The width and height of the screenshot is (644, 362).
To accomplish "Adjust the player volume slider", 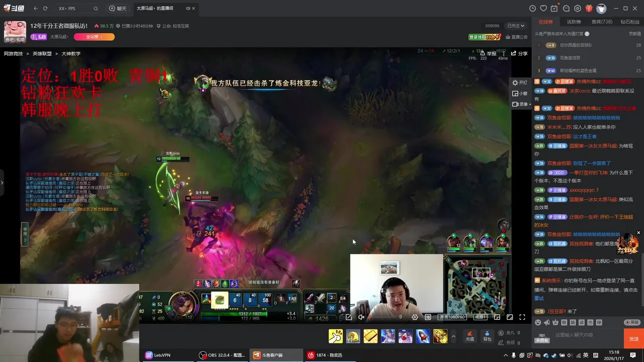I will [x=382, y=317].
